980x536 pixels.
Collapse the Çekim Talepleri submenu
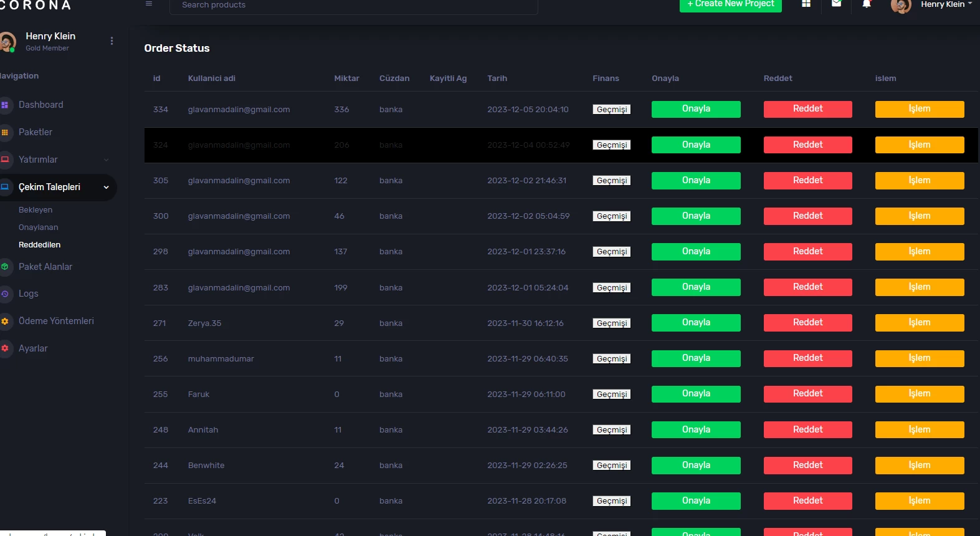click(x=106, y=188)
